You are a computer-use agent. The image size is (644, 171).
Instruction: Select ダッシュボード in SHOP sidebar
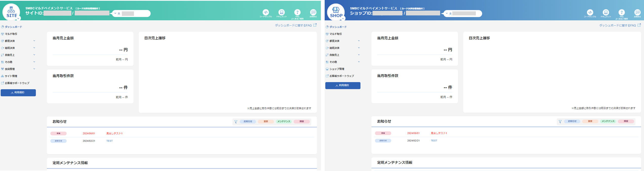(x=336, y=27)
